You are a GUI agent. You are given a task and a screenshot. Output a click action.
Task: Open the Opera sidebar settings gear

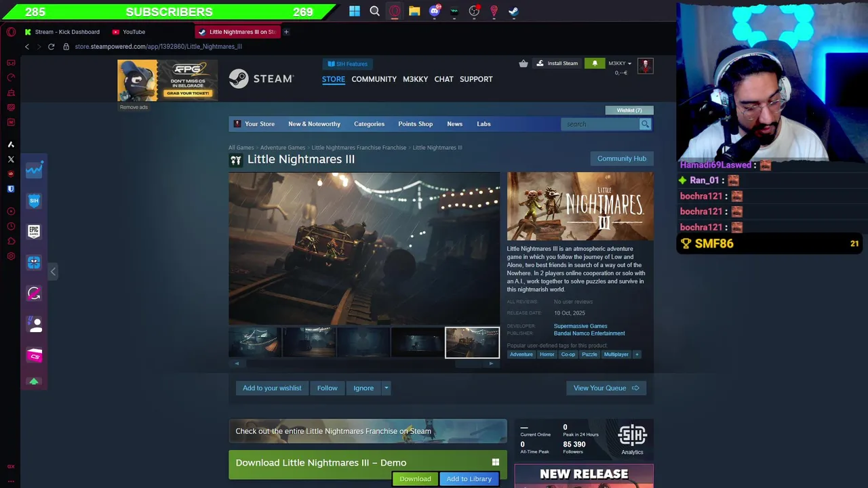click(x=11, y=256)
